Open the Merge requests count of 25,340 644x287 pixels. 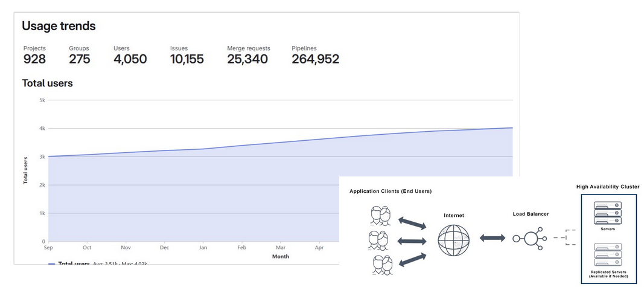pos(247,59)
